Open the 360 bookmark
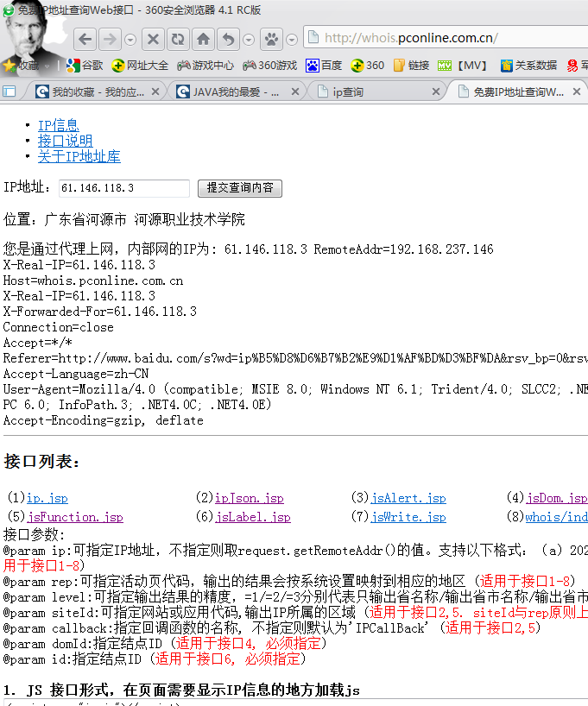This screenshot has height=706, width=588. click(367, 66)
